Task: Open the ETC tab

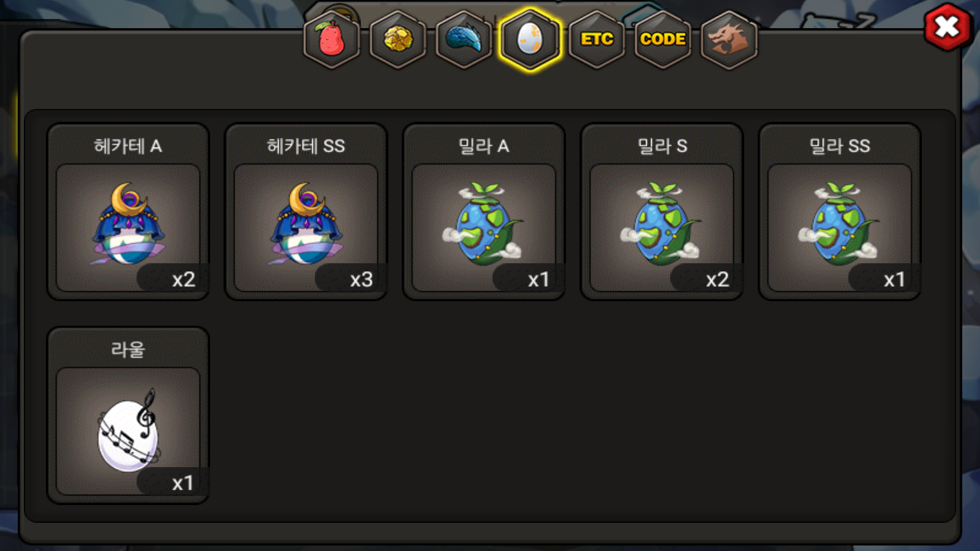Action: pos(597,40)
